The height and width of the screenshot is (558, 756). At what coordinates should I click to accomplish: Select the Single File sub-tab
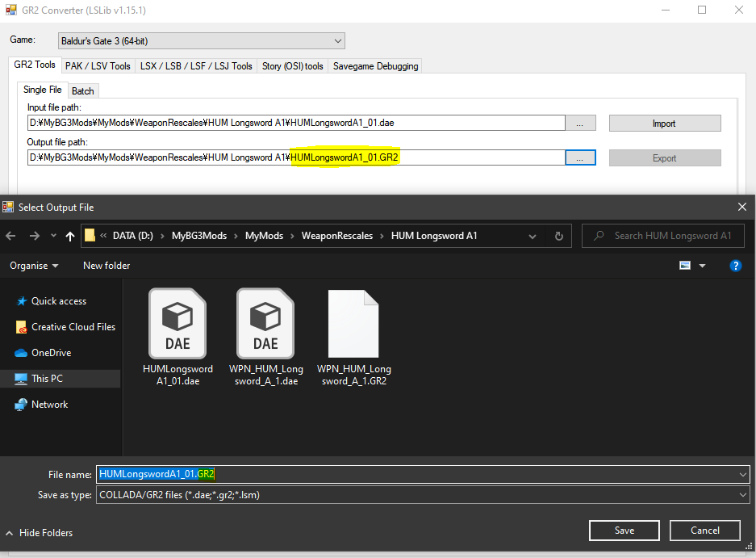click(x=43, y=90)
